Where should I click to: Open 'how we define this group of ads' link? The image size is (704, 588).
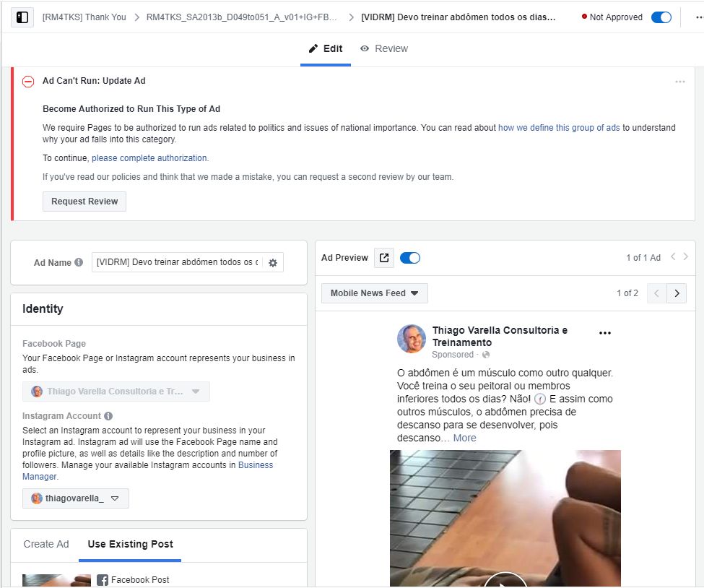tap(559, 128)
